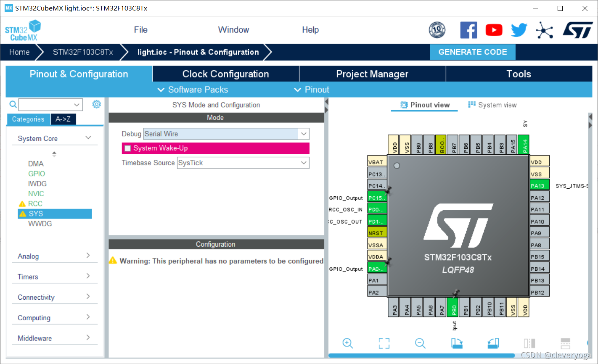Viewport: 598px width, 364px height.
Task: Enable the System Wake-Up checkbox
Action: click(128, 148)
